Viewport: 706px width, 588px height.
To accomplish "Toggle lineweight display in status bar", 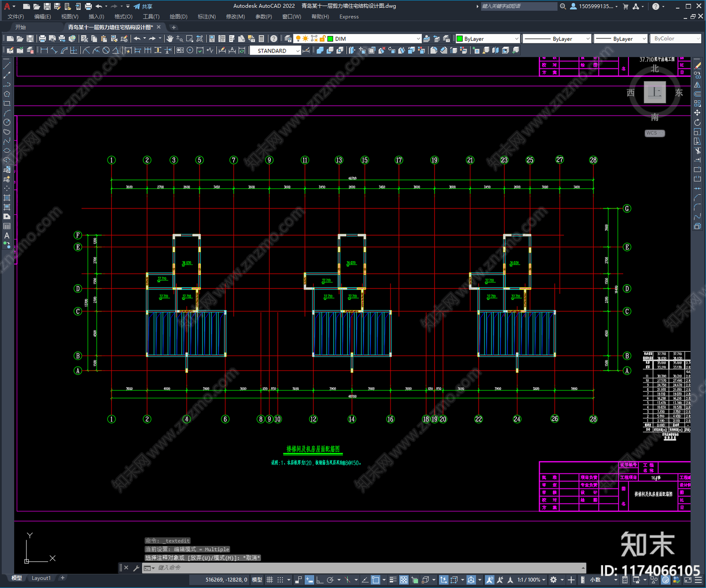I will 393,580.
